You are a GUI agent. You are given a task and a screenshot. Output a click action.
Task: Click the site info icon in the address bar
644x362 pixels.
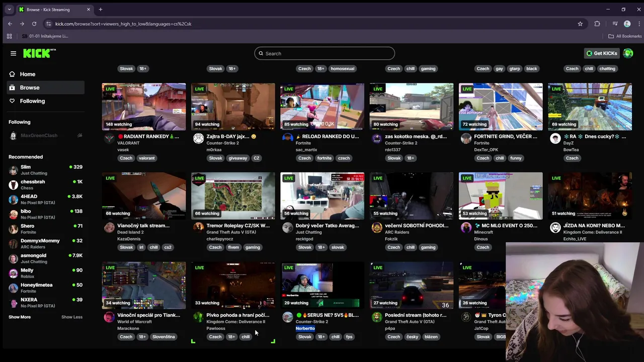pos(48,24)
